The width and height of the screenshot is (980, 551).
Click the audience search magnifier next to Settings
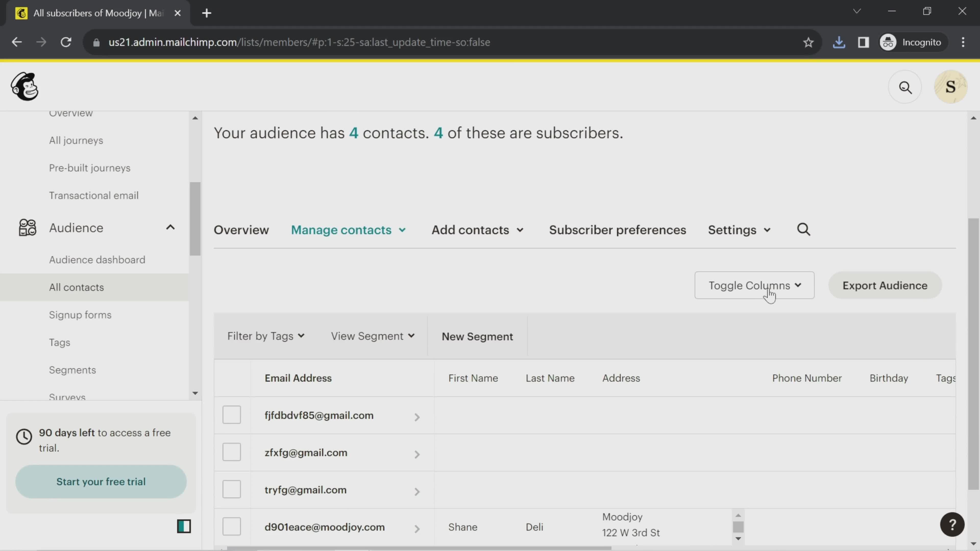pyautogui.click(x=803, y=230)
